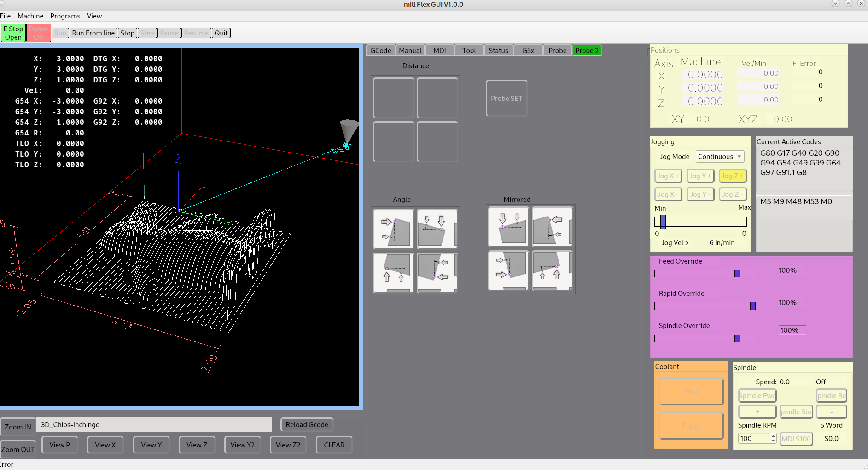
Task: Switch to the Status tab
Action: [x=499, y=51]
